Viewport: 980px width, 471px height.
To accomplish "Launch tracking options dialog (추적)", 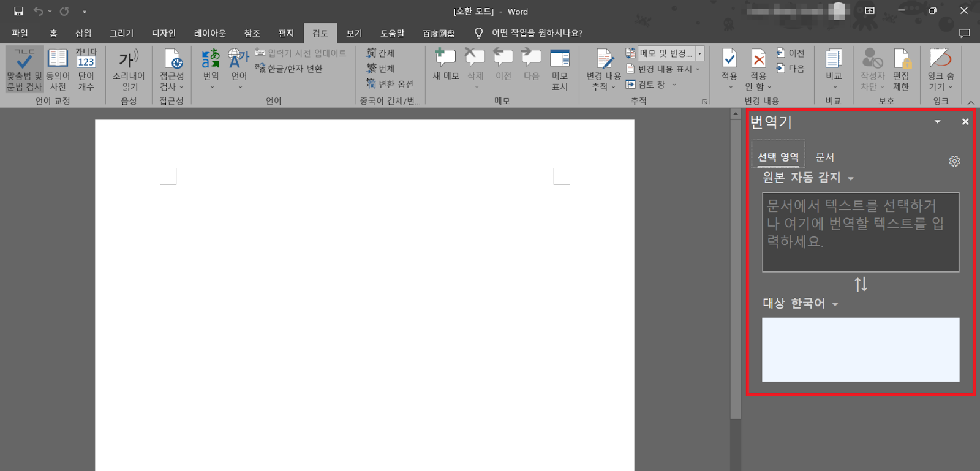I will pyautogui.click(x=704, y=102).
